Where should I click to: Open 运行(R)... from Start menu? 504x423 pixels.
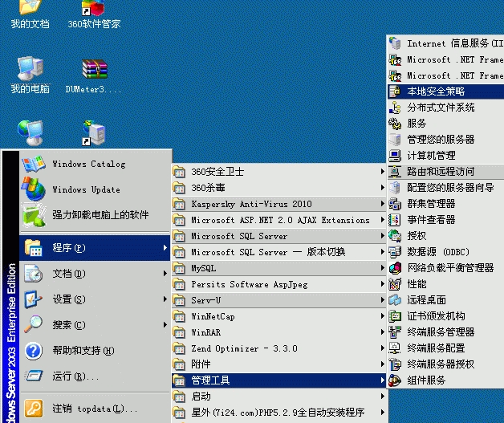point(75,376)
